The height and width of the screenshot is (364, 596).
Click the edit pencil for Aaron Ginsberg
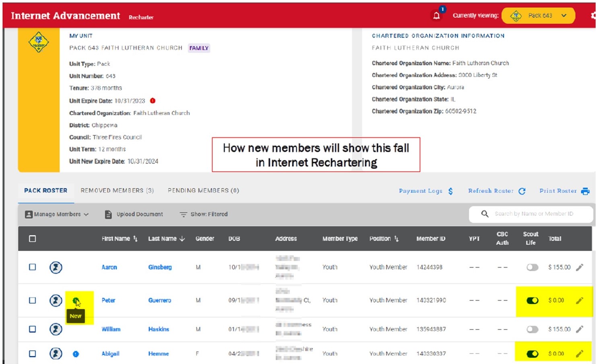(580, 267)
